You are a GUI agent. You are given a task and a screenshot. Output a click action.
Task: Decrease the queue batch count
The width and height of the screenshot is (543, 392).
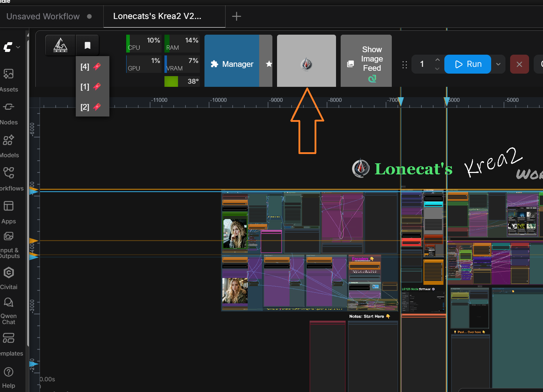[437, 69]
